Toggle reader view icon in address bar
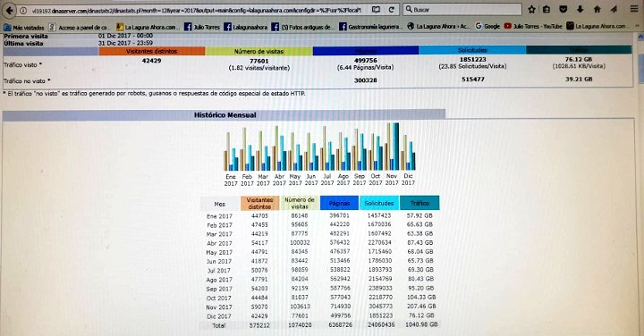644x336 pixels. pyautogui.click(x=376, y=10)
